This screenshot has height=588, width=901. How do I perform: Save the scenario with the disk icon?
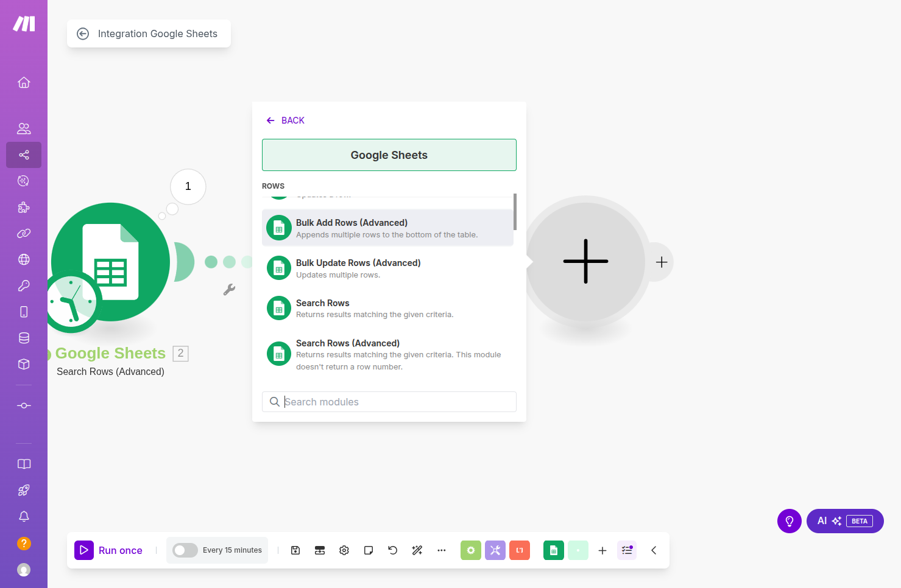pyautogui.click(x=295, y=550)
